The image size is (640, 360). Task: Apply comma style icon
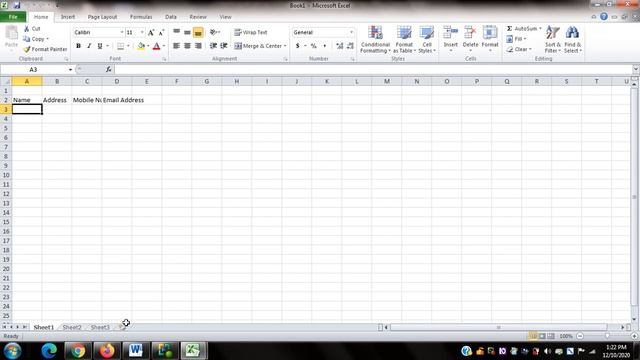tap(324, 46)
